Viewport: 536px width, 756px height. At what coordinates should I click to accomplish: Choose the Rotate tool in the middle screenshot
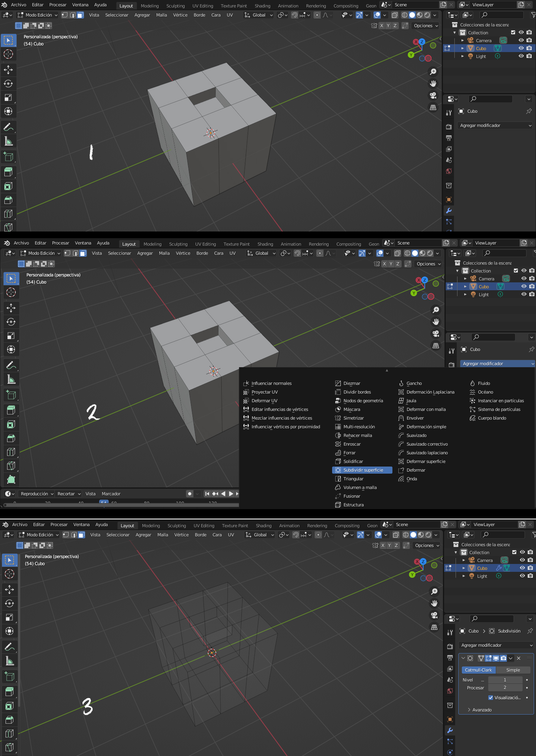[11, 322]
